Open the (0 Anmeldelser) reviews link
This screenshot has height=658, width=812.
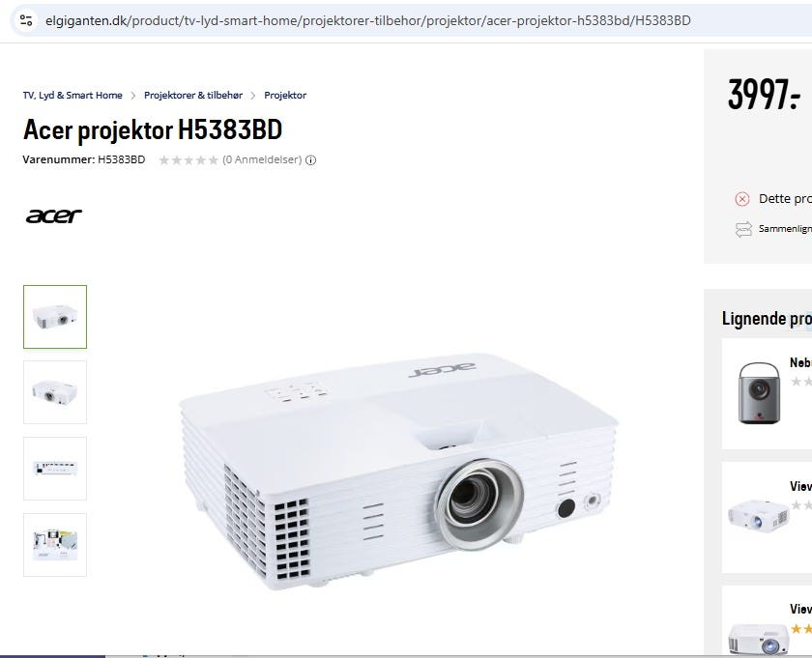click(x=262, y=160)
